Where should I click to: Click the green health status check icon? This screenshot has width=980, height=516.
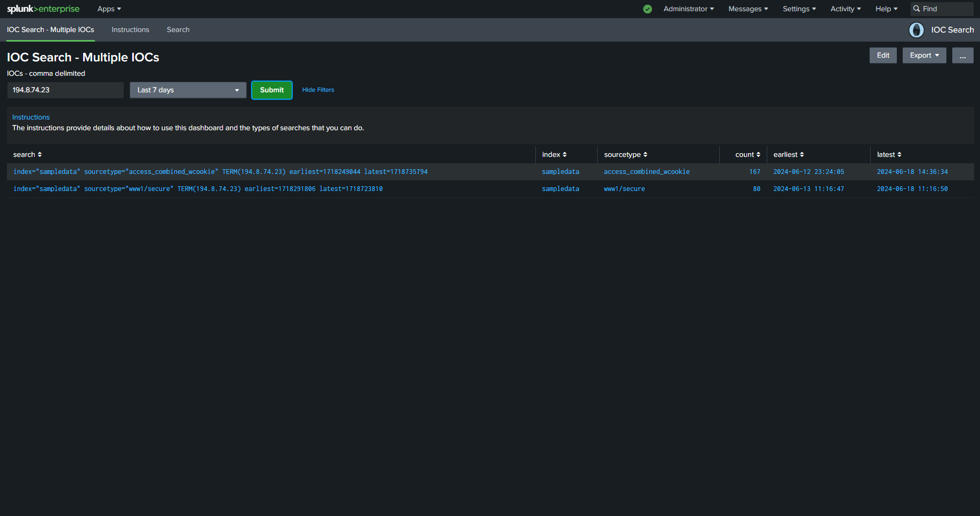pos(647,9)
